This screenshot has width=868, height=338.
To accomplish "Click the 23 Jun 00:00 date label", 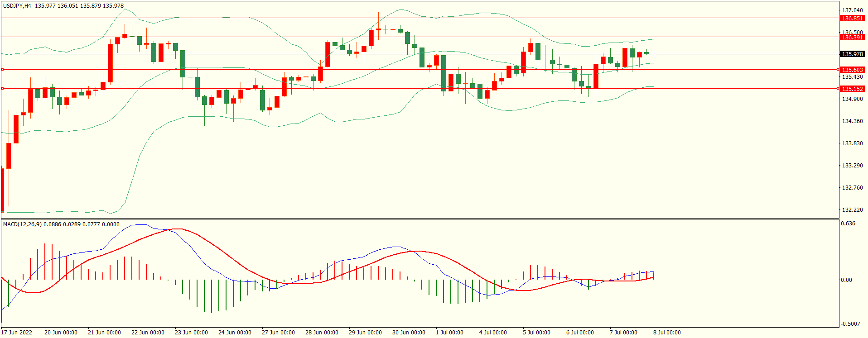I will [x=191, y=333].
